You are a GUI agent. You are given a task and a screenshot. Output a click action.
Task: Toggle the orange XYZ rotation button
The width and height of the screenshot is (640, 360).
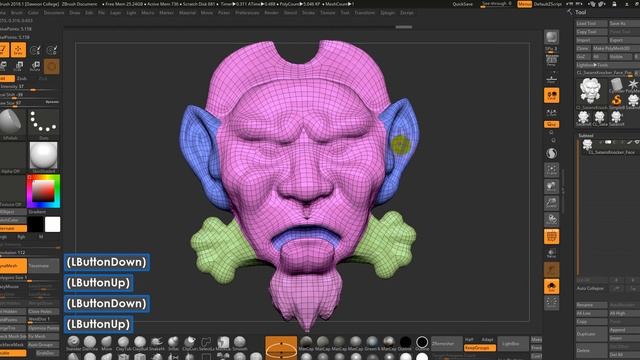(551, 124)
